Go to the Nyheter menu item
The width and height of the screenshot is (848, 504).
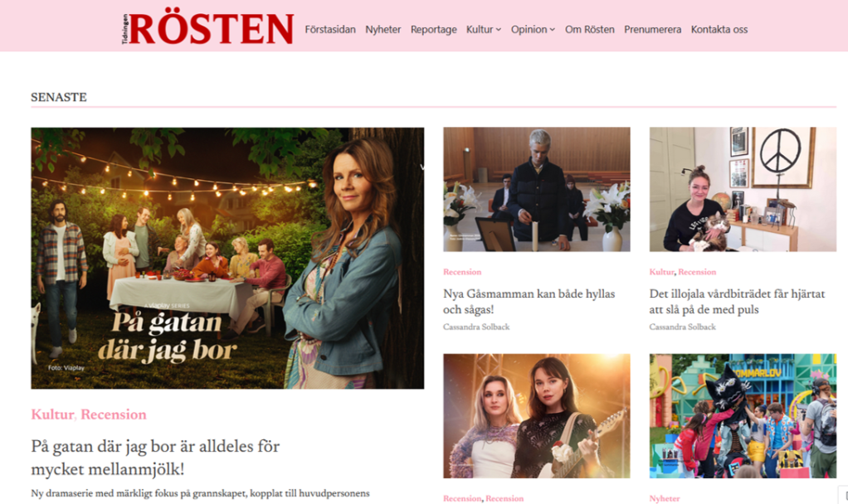tap(383, 30)
